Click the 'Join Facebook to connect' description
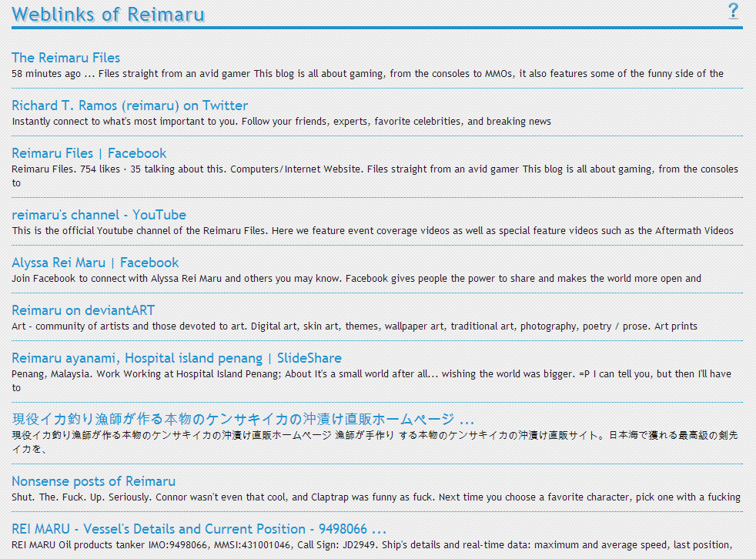This screenshot has width=756, height=559. [x=356, y=279]
